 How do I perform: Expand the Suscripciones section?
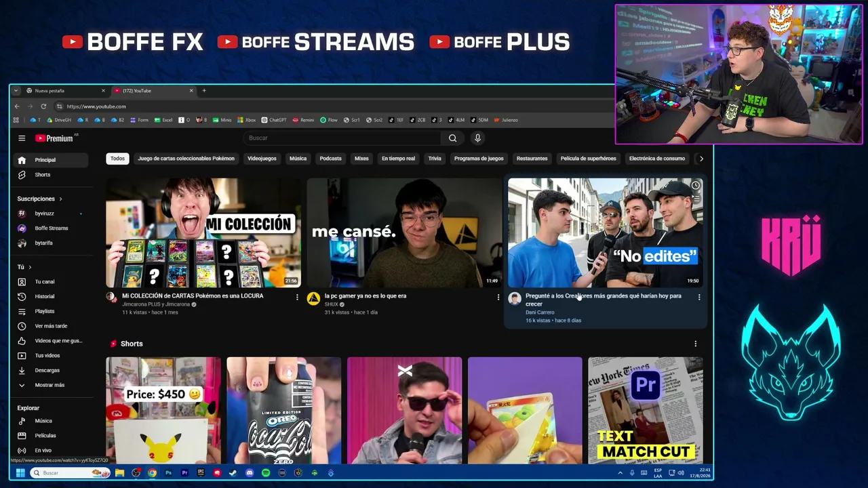click(x=40, y=199)
